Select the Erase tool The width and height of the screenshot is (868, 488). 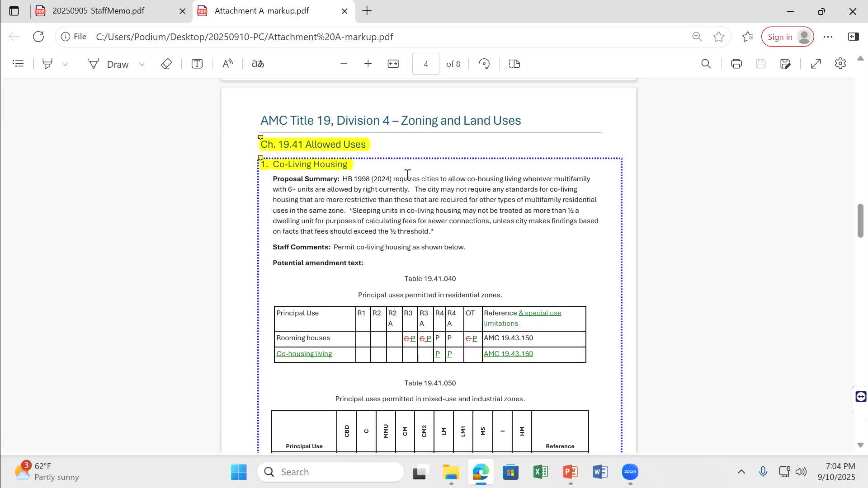click(x=166, y=64)
